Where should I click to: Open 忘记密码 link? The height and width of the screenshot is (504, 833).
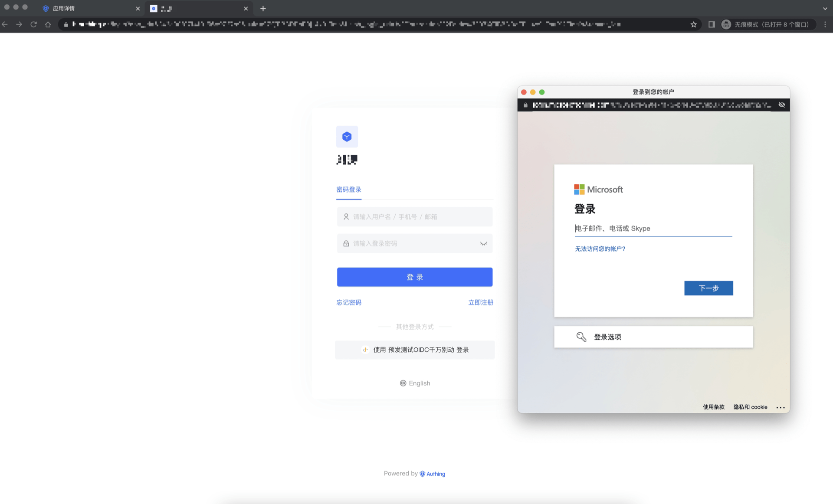coord(348,302)
